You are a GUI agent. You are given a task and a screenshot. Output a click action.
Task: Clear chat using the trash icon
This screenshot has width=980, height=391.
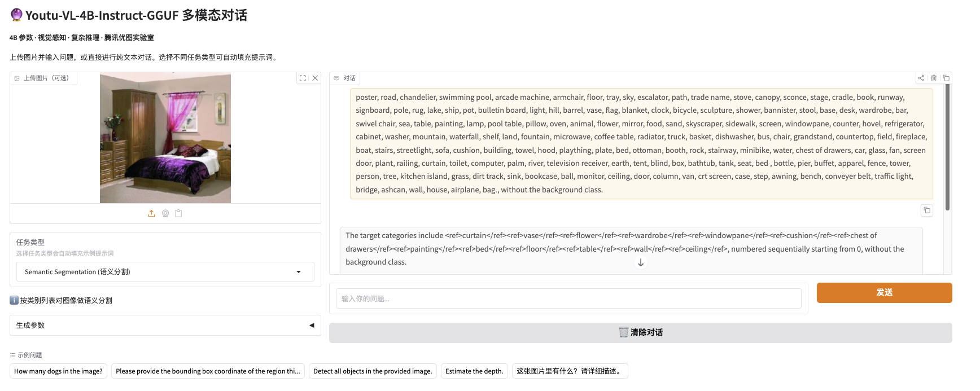934,78
